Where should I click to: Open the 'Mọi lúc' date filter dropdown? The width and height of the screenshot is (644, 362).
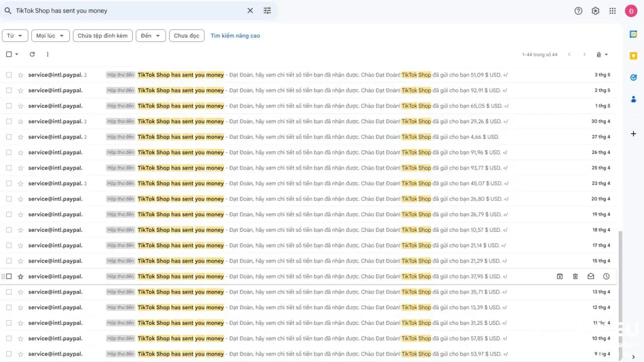(x=50, y=36)
